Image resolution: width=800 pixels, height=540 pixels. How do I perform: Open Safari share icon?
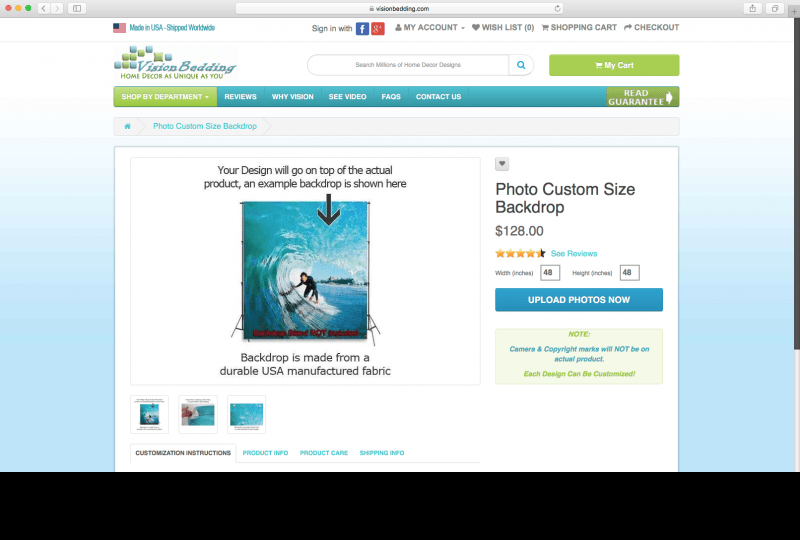(x=753, y=8)
